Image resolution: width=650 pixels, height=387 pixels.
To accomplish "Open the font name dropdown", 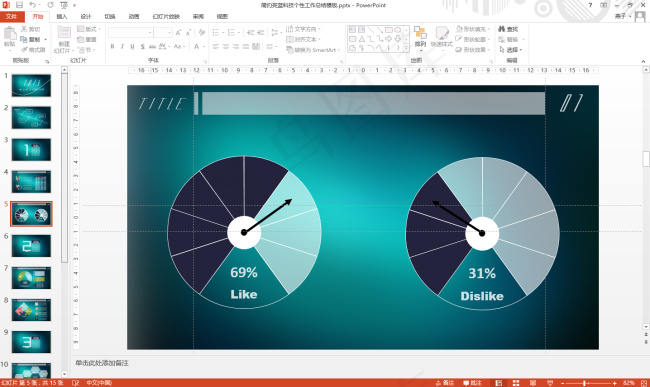I will (x=150, y=32).
